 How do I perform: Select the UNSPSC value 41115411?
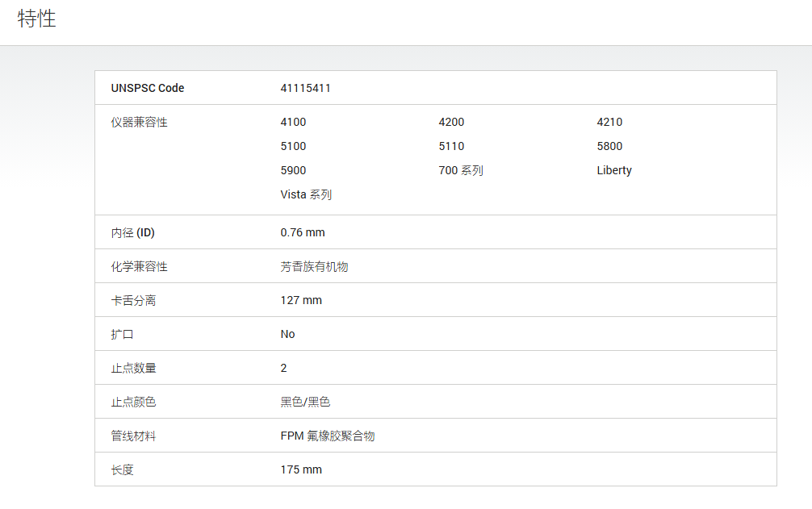[306, 88]
